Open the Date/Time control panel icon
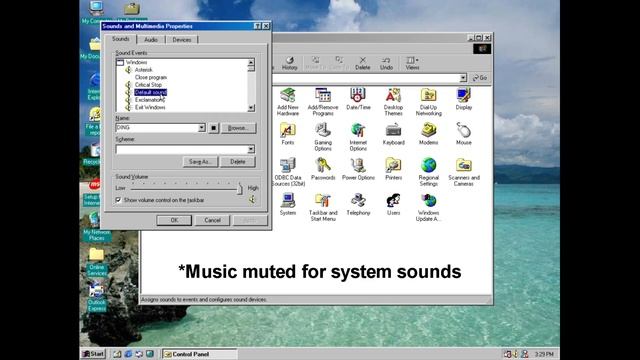Screen dimensions: 640x360 358,99
